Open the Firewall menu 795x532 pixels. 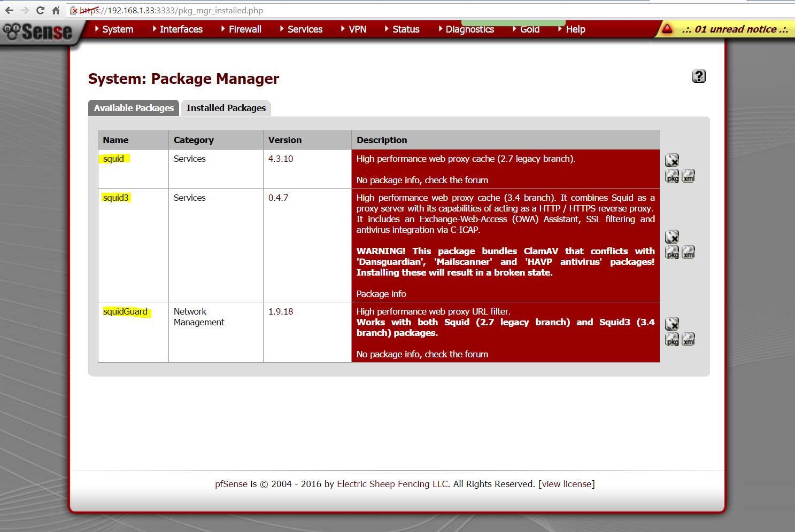(245, 29)
